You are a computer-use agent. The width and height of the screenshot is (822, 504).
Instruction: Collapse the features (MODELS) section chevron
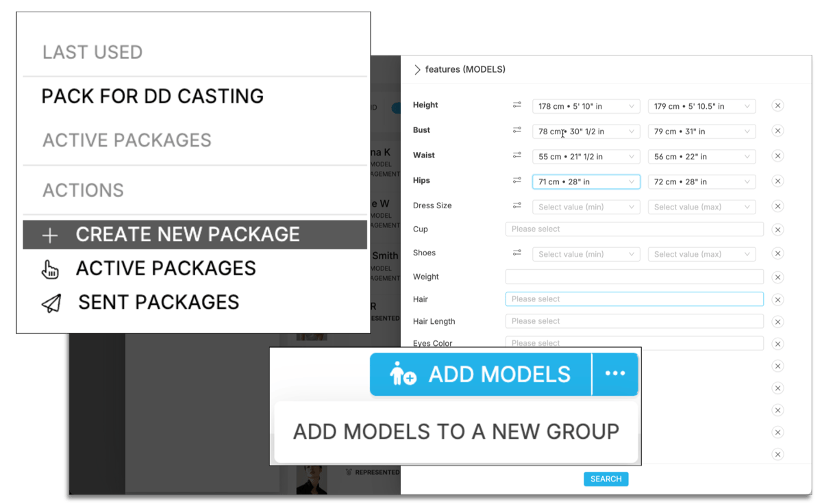coord(417,70)
